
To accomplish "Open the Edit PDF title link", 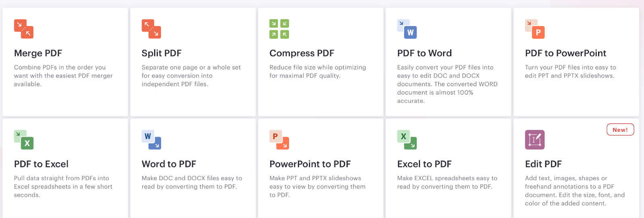I will (x=543, y=164).
